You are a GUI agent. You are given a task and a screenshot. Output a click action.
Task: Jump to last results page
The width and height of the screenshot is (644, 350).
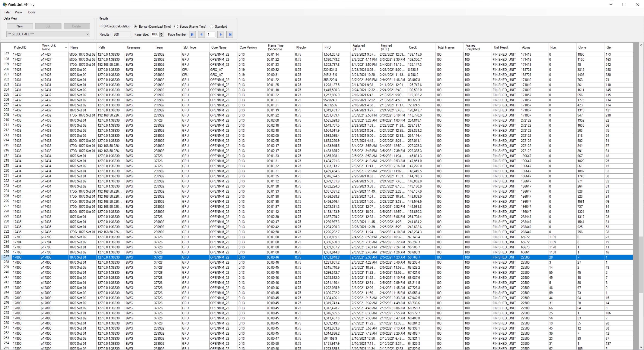pos(230,34)
